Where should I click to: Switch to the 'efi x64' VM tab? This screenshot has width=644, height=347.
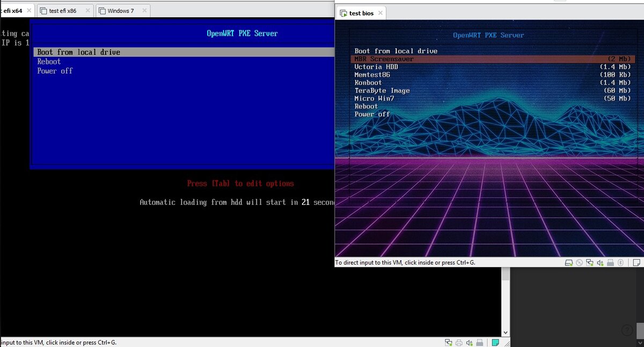tap(17, 10)
